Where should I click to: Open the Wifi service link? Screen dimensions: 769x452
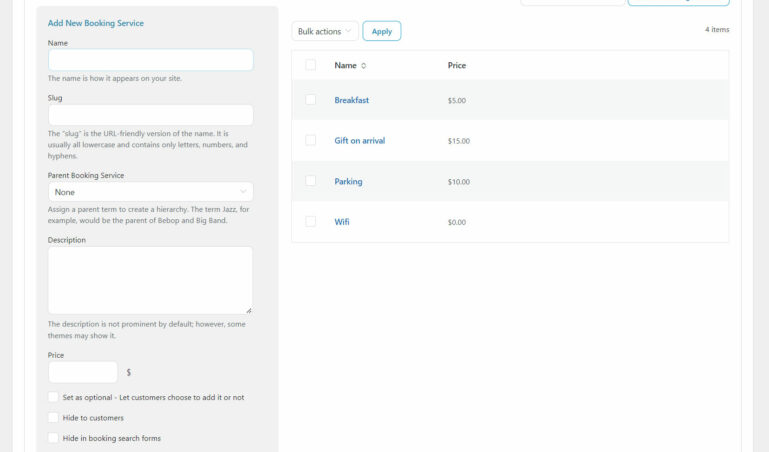click(x=342, y=222)
